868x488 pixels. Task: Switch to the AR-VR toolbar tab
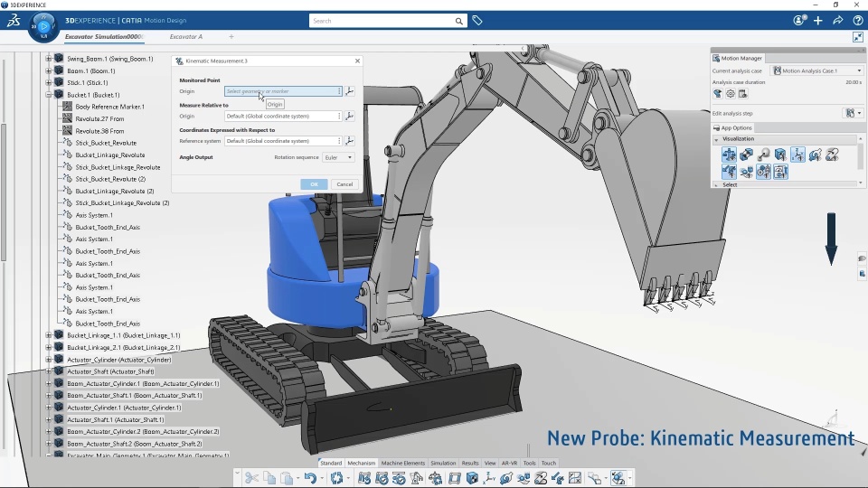click(509, 463)
